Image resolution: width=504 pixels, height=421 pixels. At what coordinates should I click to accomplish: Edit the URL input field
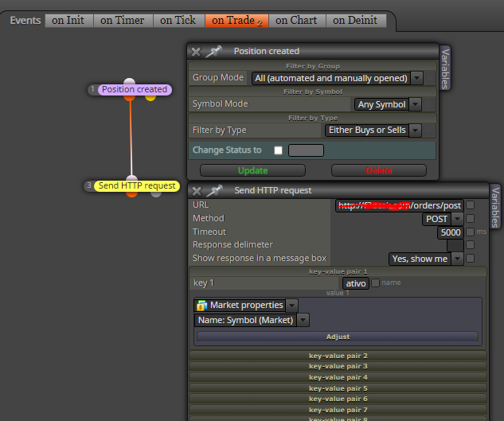click(399, 205)
